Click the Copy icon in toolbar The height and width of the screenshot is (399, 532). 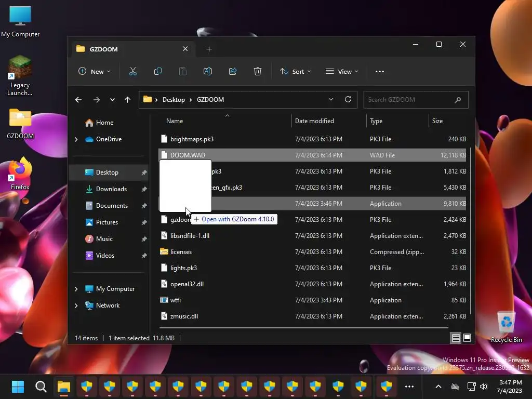pyautogui.click(x=158, y=72)
